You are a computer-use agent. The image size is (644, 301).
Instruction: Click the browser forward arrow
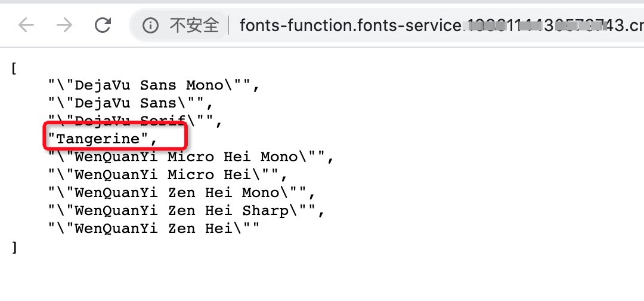[x=64, y=26]
